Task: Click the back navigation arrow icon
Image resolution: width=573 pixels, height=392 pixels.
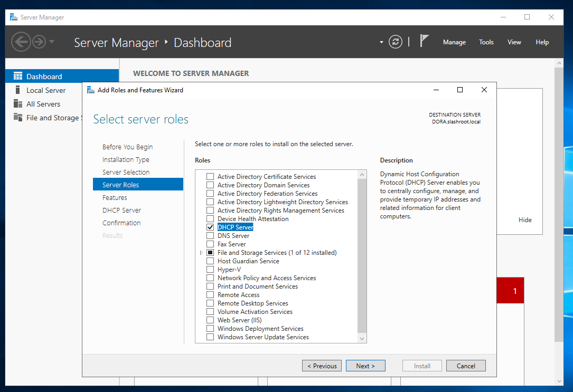Action: (21, 42)
